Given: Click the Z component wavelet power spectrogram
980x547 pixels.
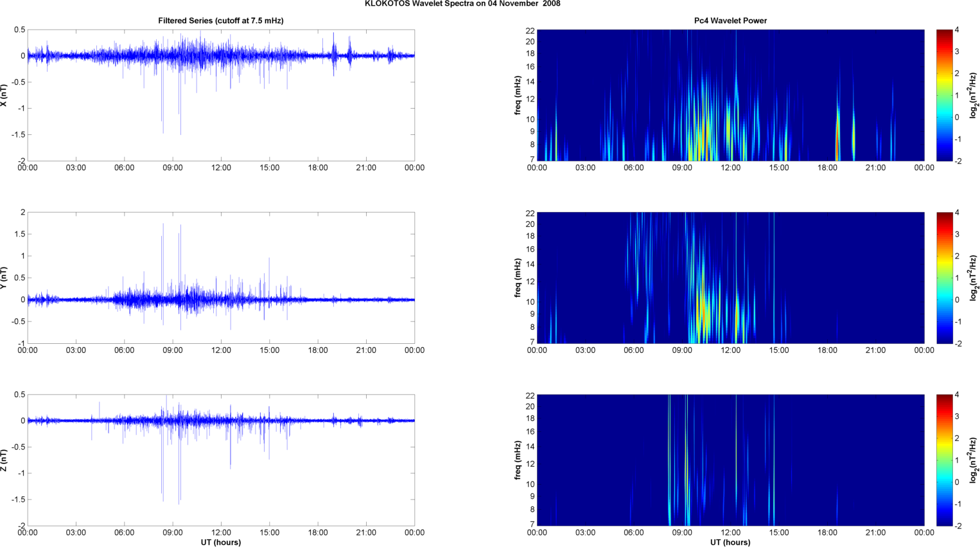Looking at the screenshot, I should (730, 460).
